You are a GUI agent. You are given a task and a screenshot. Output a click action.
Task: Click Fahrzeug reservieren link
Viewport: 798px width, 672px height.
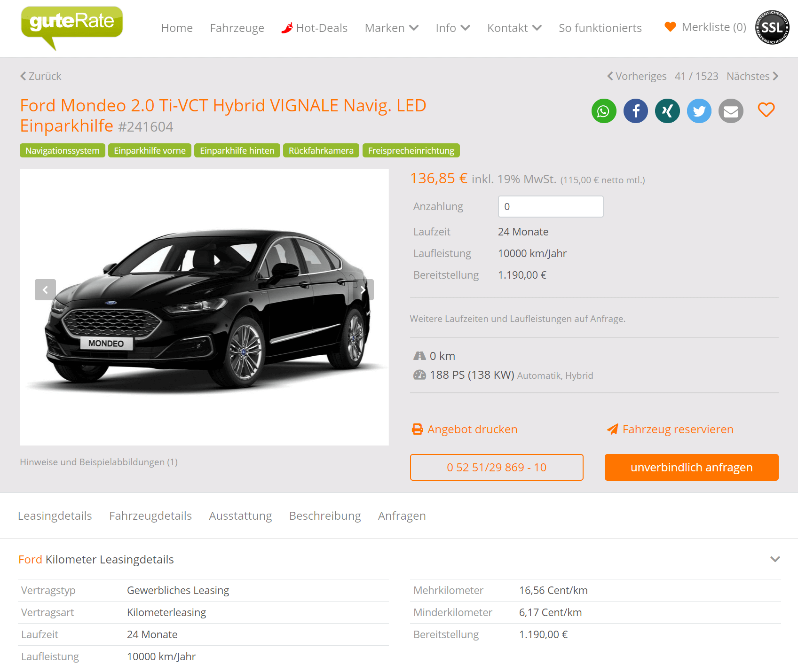pyautogui.click(x=670, y=429)
